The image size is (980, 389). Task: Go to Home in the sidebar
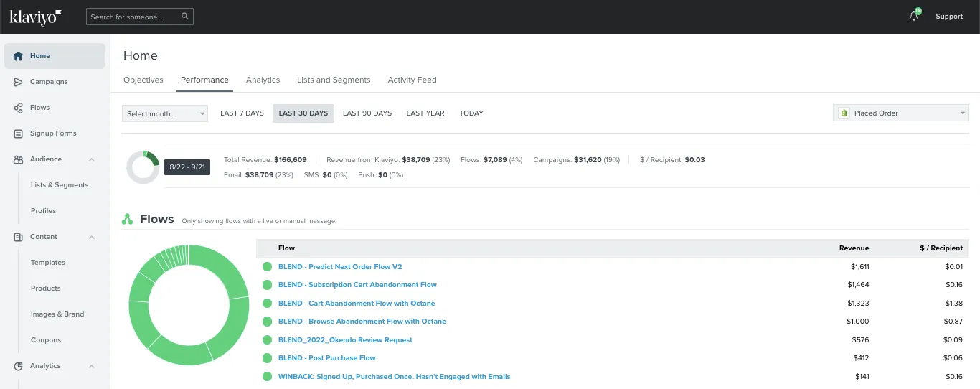pos(55,56)
